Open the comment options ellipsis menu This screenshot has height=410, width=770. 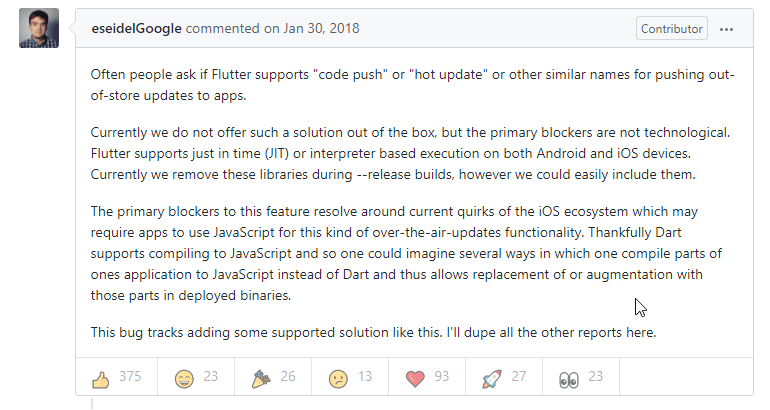[x=727, y=29]
